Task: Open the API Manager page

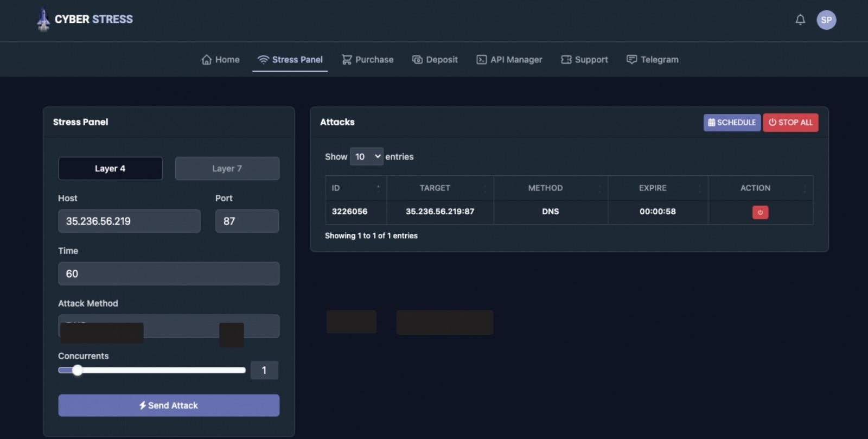Action: (509, 60)
